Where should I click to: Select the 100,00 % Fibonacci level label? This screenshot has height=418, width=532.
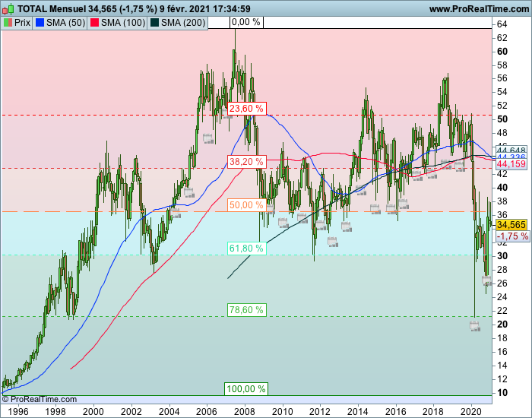[246, 389]
